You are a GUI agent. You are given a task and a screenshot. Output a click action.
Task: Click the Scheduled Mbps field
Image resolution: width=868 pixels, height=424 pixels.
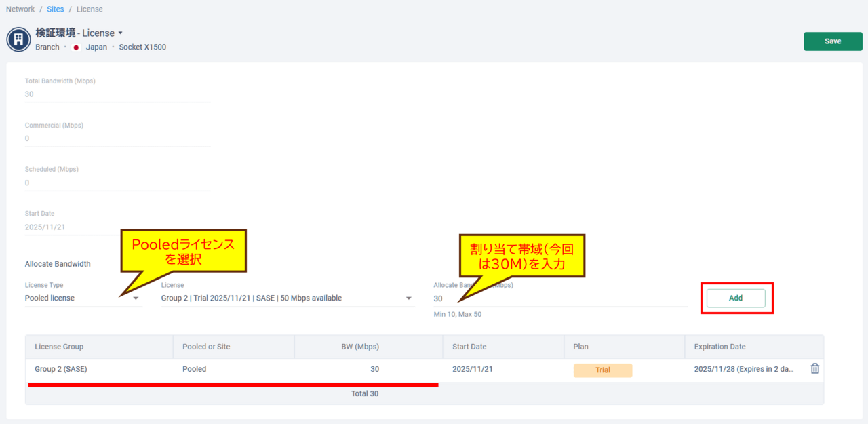[117, 182]
